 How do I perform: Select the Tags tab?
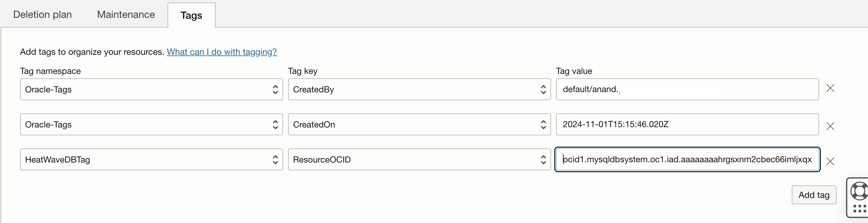click(191, 15)
